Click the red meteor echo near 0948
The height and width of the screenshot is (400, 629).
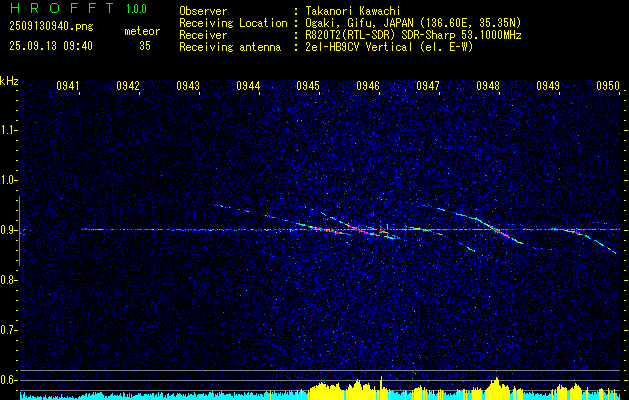[x=501, y=232]
